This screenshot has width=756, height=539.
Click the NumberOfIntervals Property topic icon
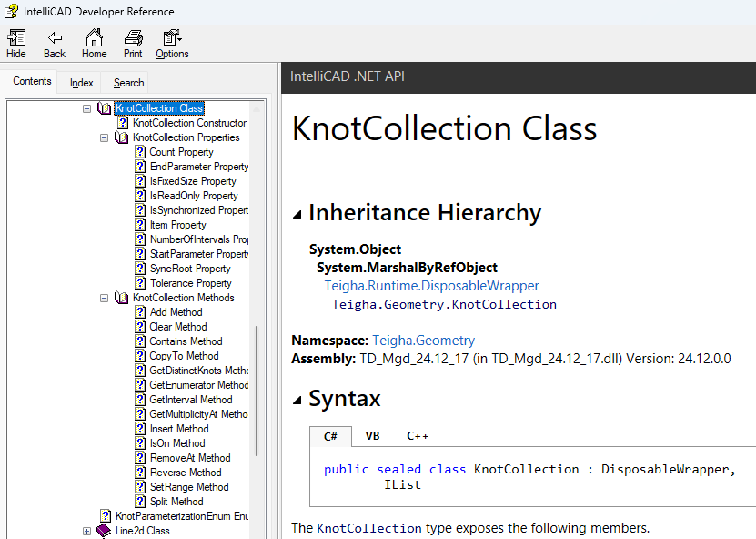140,239
